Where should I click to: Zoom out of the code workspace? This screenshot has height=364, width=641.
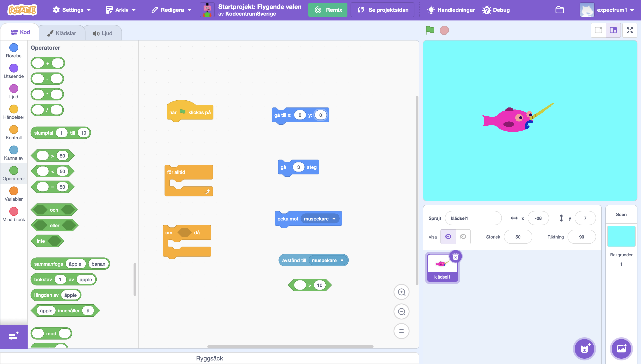click(x=401, y=311)
